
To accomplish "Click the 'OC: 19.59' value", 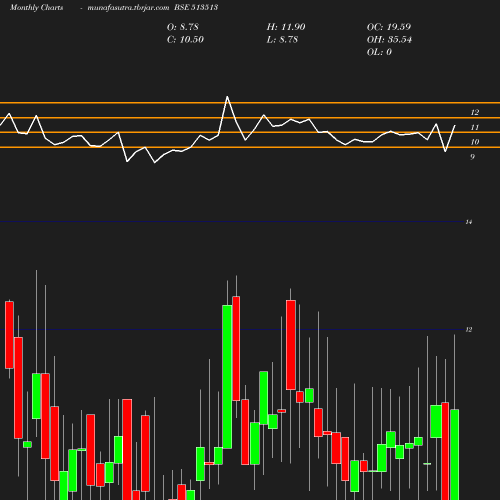I will point(389,27).
